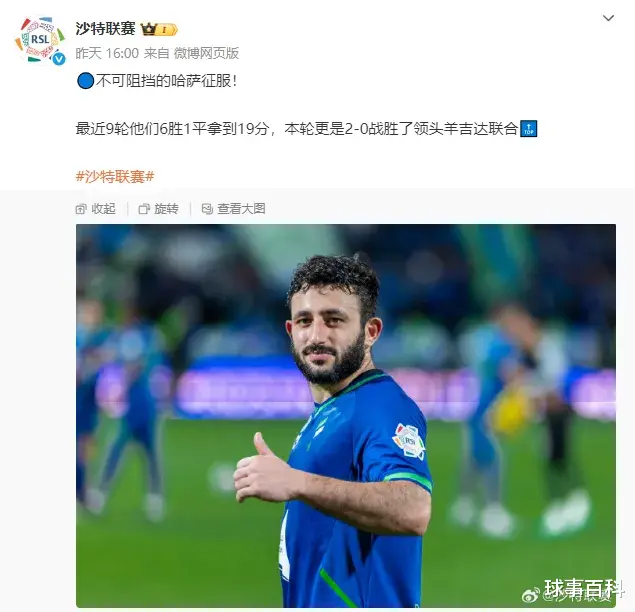Open the 微博网页版 source link
Viewport: 635px width, 612px height.
point(206,53)
